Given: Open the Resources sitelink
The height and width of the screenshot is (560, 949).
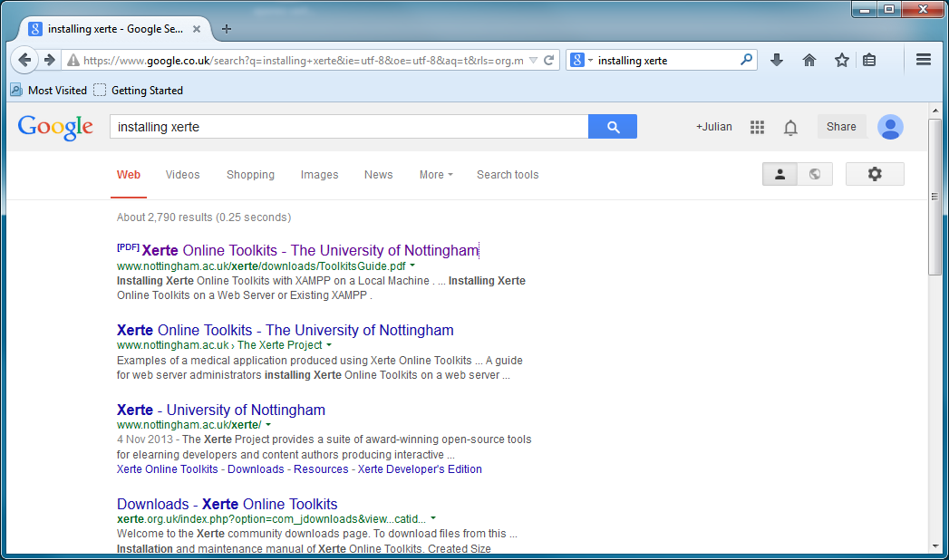Looking at the screenshot, I should pos(321,469).
